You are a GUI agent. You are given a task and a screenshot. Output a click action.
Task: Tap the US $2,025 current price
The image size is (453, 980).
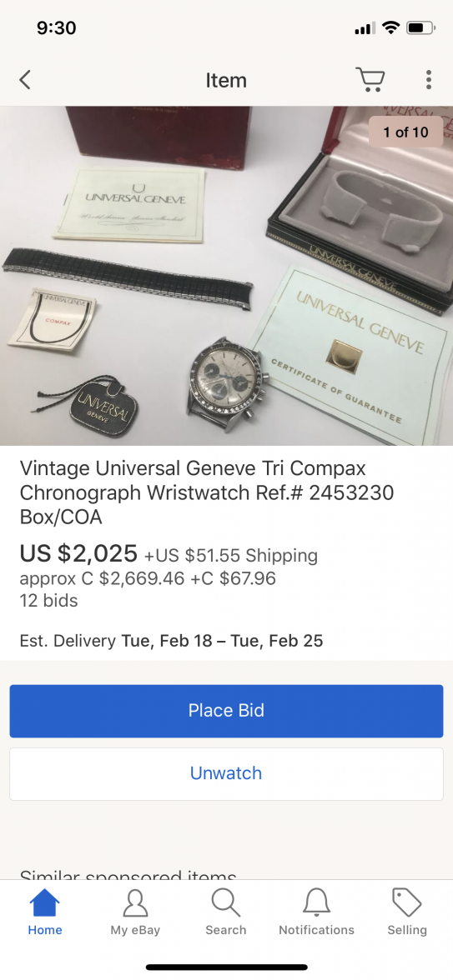pos(78,553)
